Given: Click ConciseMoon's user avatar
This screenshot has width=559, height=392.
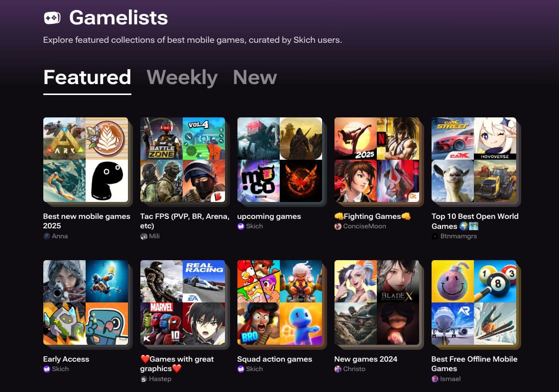Looking at the screenshot, I should [x=337, y=226].
